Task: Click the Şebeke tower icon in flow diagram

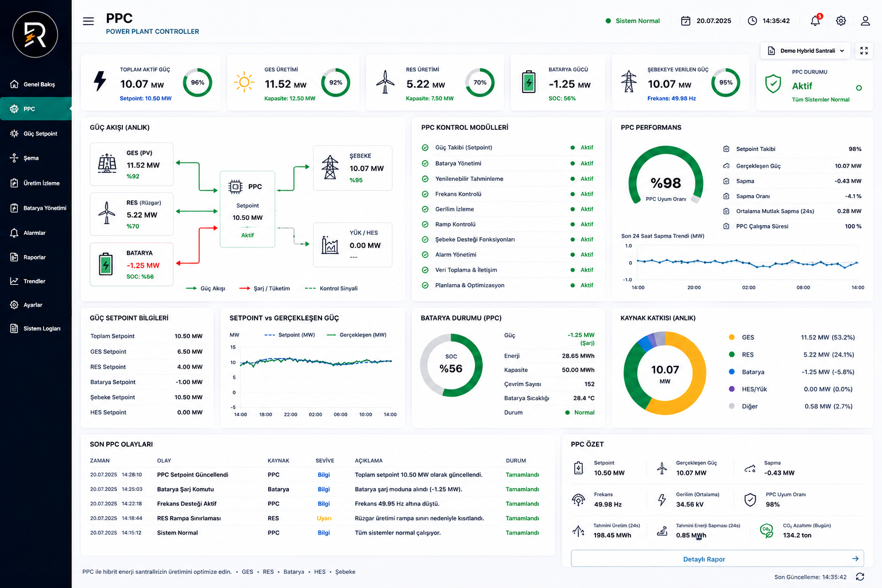Action: tap(330, 167)
